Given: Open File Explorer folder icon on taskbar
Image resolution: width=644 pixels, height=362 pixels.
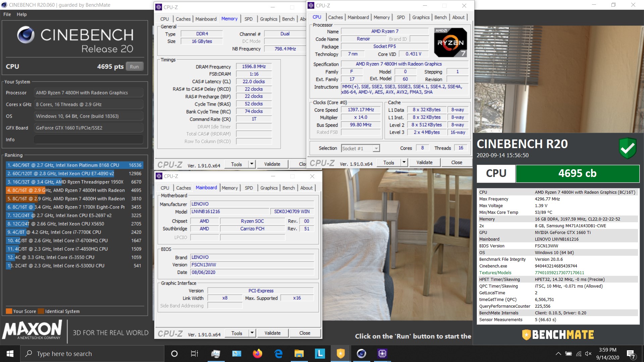Looking at the screenshot, I should tap(299, 354).
